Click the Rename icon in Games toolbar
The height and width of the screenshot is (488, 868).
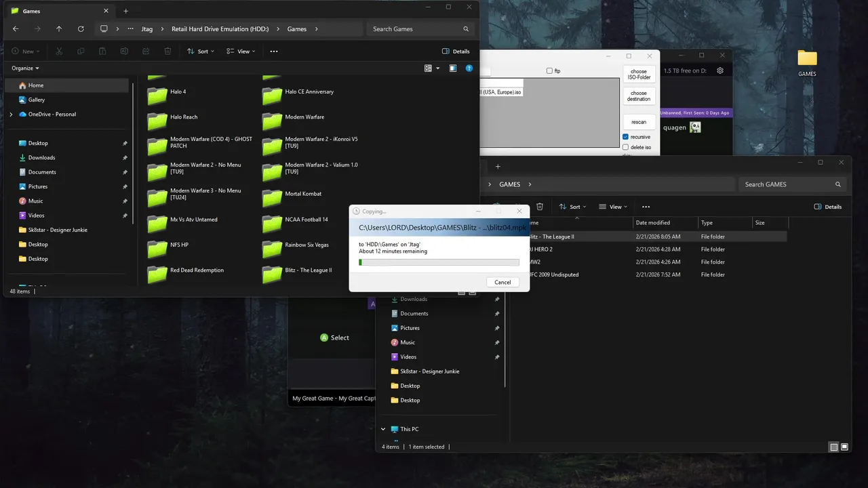(124, 52)
